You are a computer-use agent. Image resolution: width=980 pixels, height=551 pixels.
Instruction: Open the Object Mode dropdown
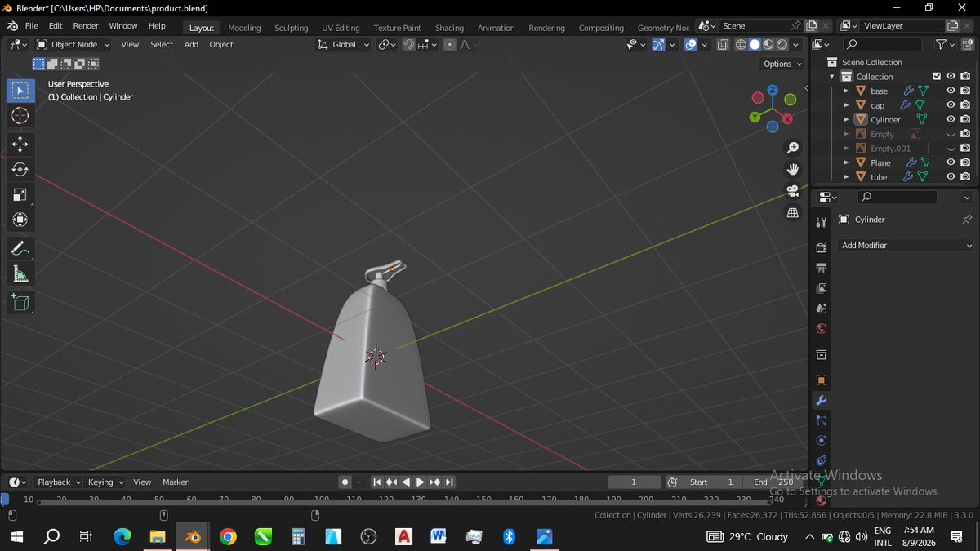[73, 44]
